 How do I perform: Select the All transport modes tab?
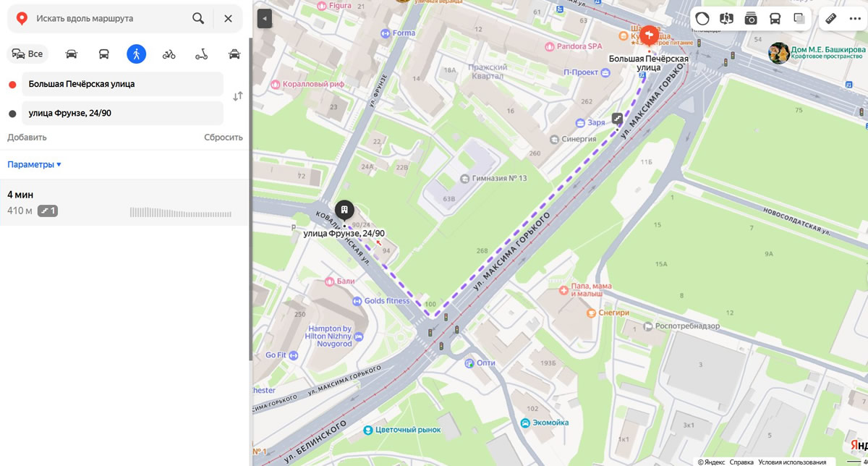point(27,54)
